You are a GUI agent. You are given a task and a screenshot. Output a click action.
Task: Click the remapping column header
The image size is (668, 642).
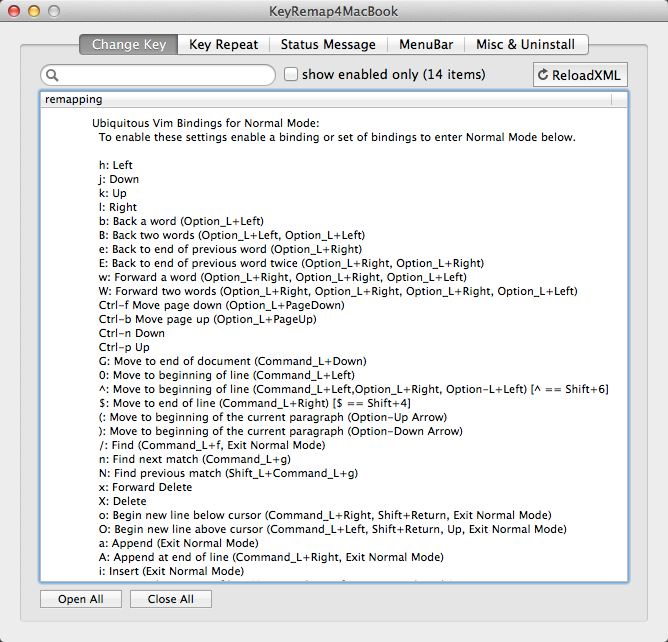(x=326, y=99)
